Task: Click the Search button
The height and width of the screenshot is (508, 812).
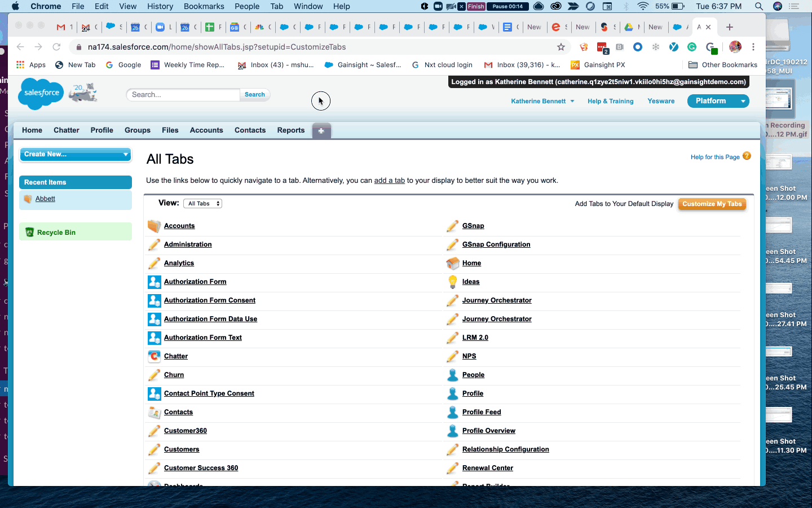Action: [255, 95]
